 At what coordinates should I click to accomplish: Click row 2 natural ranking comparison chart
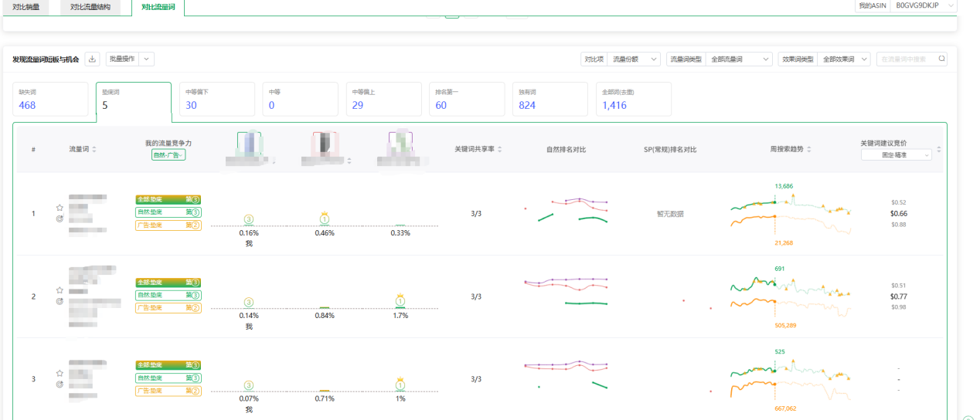566,293
